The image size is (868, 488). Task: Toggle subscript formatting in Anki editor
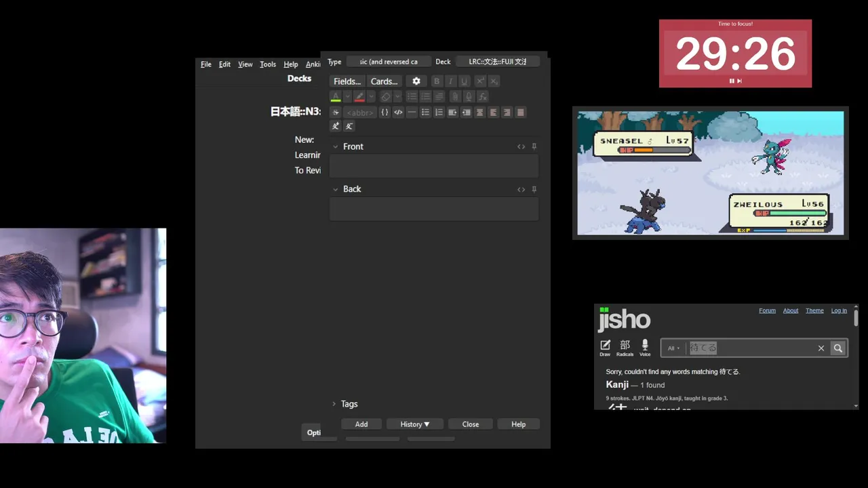point(494,81)
